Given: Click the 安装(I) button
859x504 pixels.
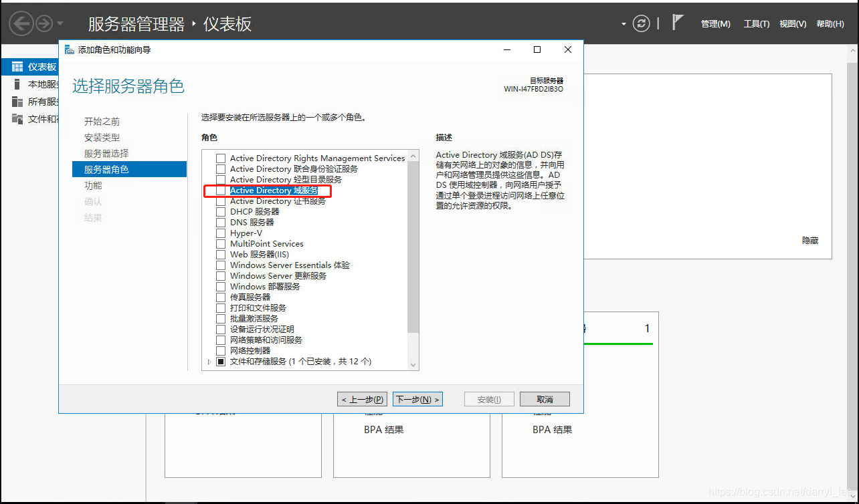Looking at the screenshot, I should [x=490, y=399].
